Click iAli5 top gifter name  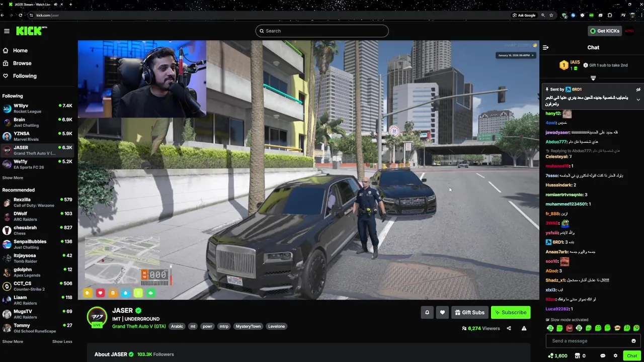[575, 62]
